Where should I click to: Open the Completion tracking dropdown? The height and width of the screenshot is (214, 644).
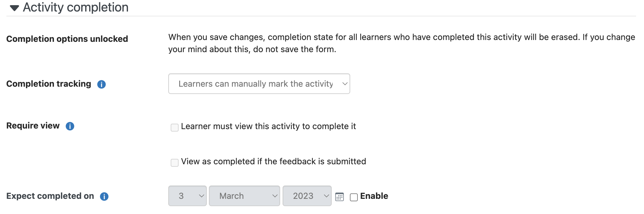tap(259, 84)
